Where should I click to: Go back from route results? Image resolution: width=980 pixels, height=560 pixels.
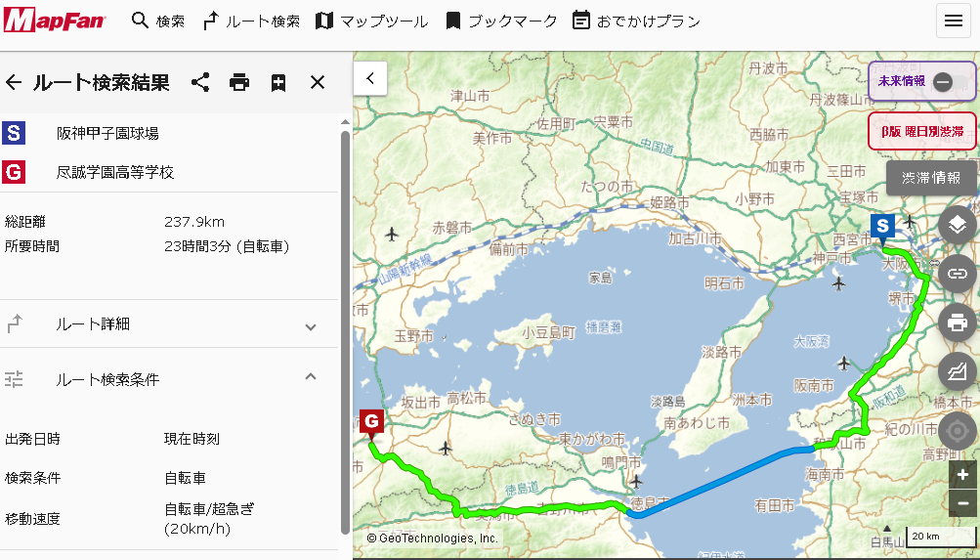point(14,82)
